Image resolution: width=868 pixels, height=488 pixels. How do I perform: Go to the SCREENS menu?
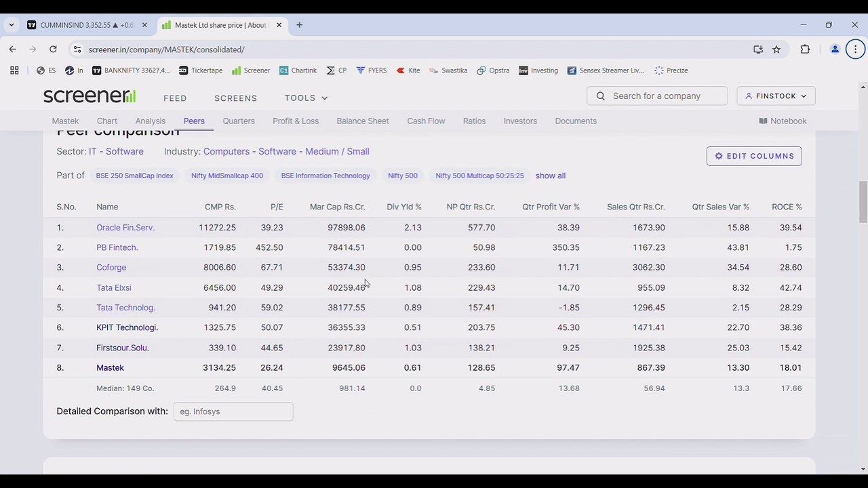[x=235, y=98]
